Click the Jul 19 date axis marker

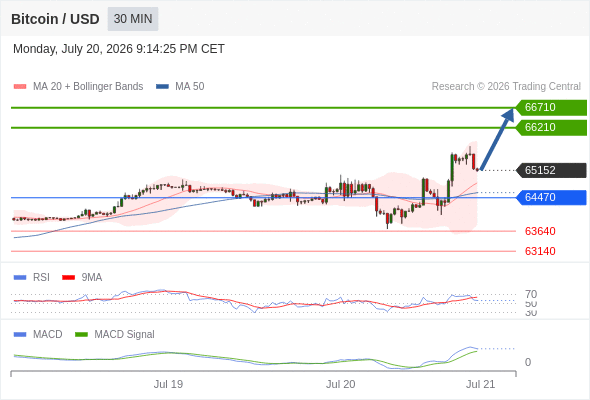click(x=168, y=384)
